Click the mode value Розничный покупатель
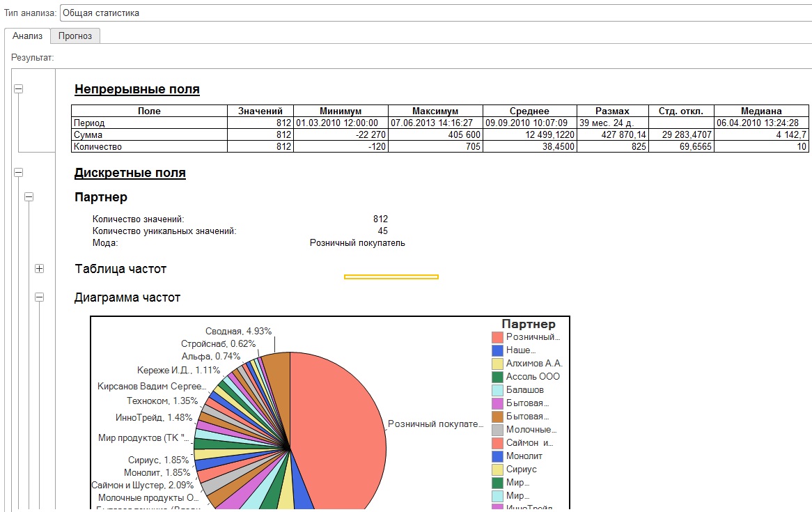 tap(357, 243)
